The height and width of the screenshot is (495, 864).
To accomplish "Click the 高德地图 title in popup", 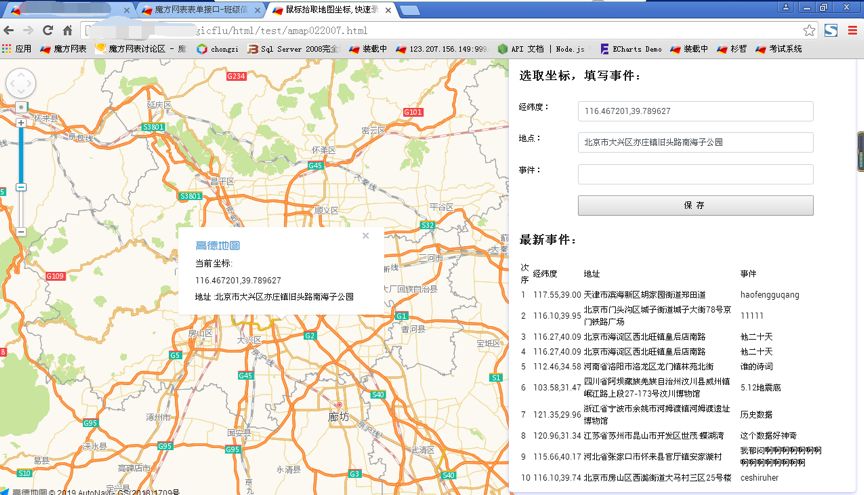I will click(x=218, y=246).
